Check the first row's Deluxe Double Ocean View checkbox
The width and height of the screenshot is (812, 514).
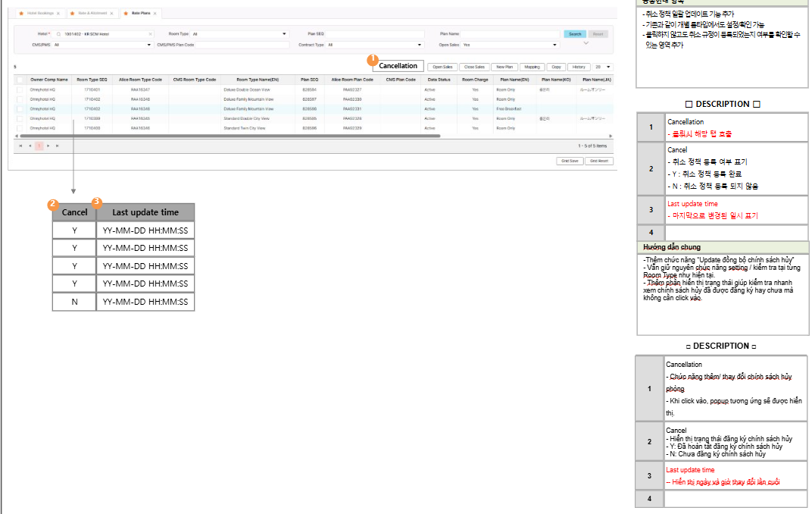20,89
